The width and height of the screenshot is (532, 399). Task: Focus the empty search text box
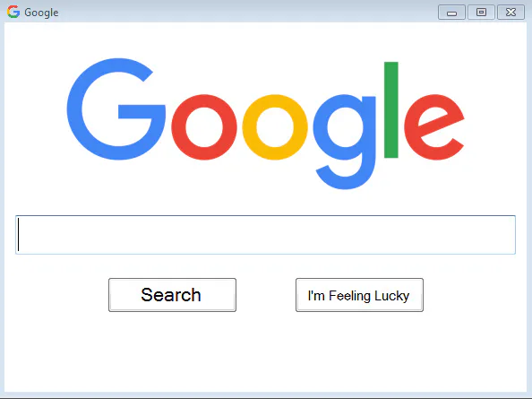pyautogui.click(x=266, y=235)
